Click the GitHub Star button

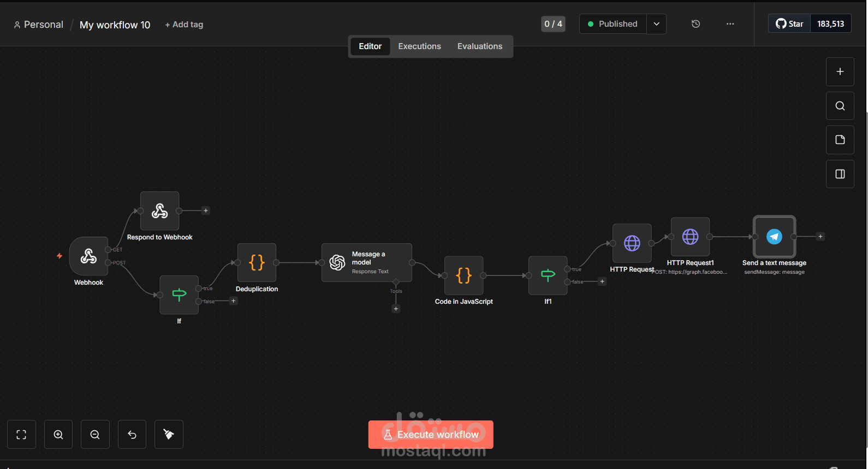click(x=789, y=24)
